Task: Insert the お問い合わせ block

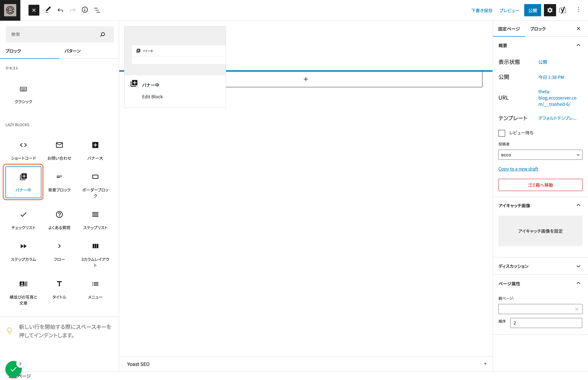Action: [x=59, y=151]
